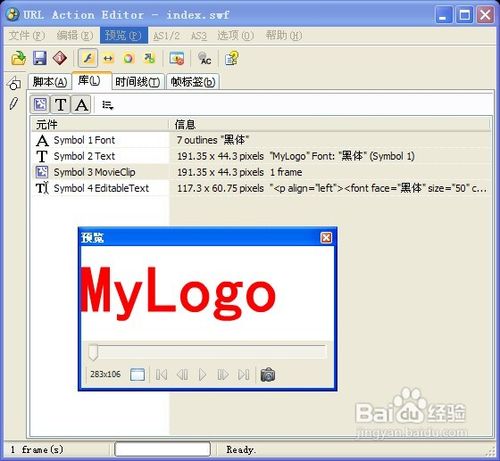Image resolution: width=500 pixels, height=461 pixels.
Task: Open the 选项(O) menu
Action: 236,35
